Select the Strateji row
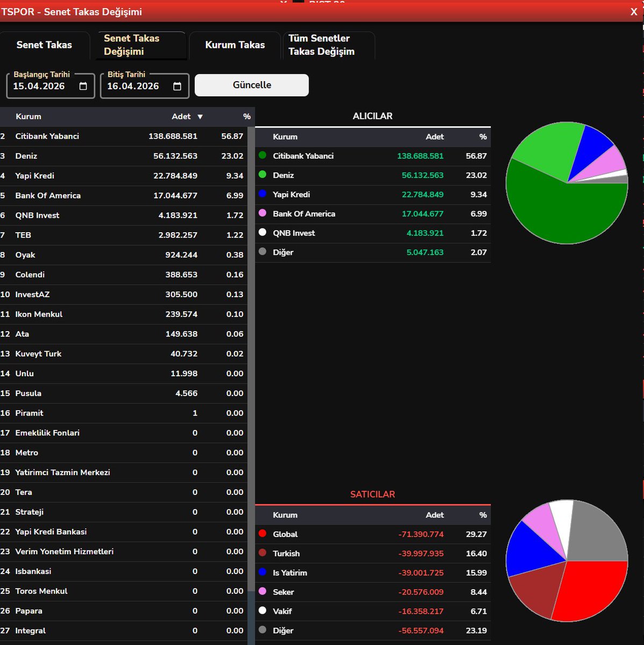 (124, 512)
